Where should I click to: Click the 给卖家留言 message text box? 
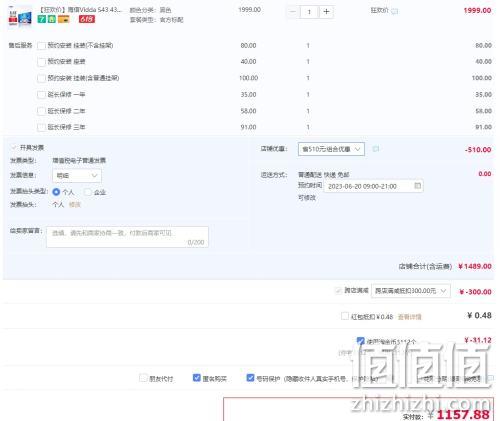pyautogui.click(x=127, y=237)
